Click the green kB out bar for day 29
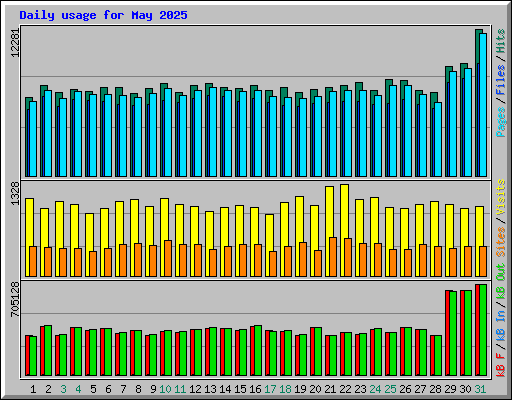512x400 pixels. click(453, 333)
